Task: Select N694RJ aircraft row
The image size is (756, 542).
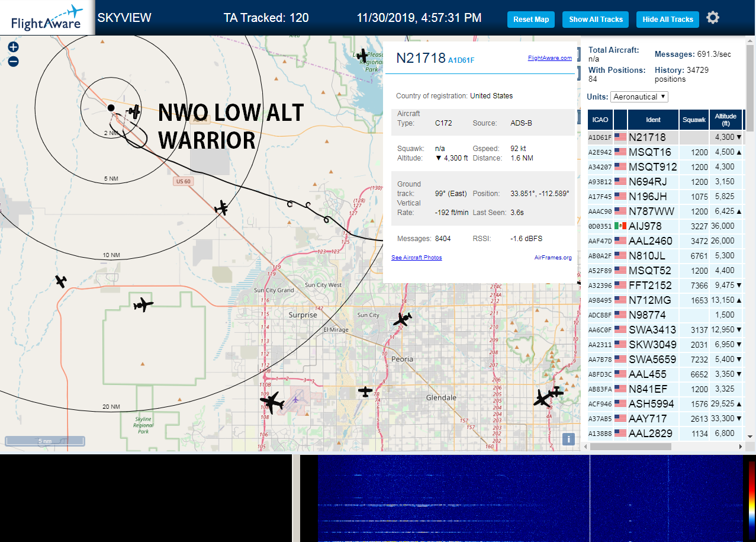Action: [x=665, y=182]
